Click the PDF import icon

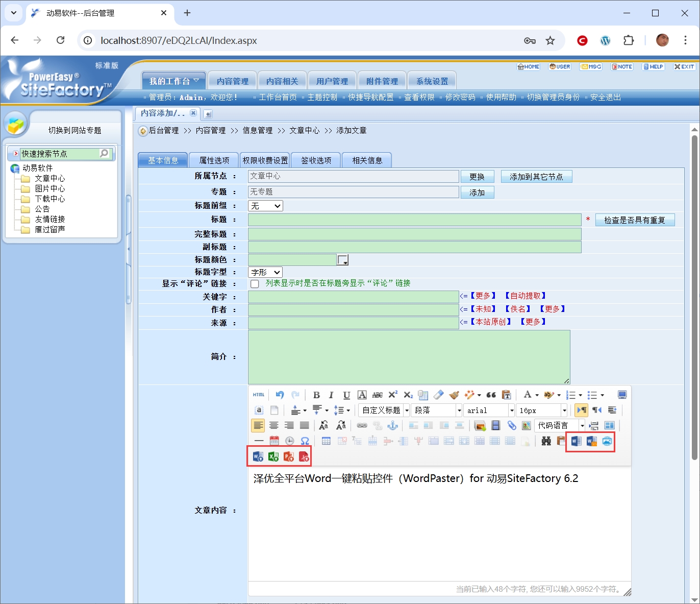(304, 456)
